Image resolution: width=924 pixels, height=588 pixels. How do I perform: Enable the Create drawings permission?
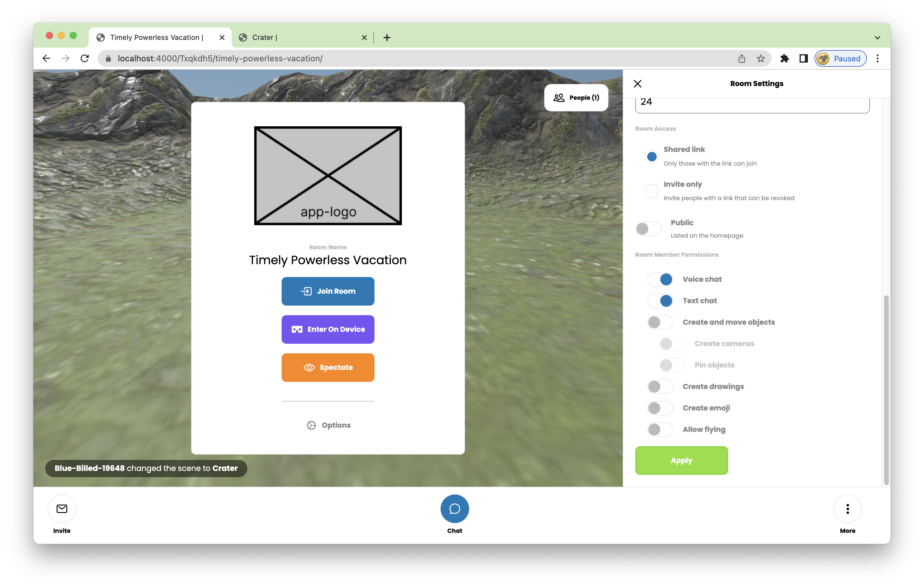click(x=660, y=386)
